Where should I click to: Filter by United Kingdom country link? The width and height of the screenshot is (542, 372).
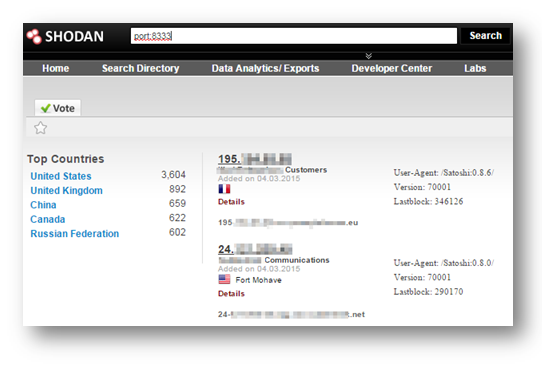point(66,190)
